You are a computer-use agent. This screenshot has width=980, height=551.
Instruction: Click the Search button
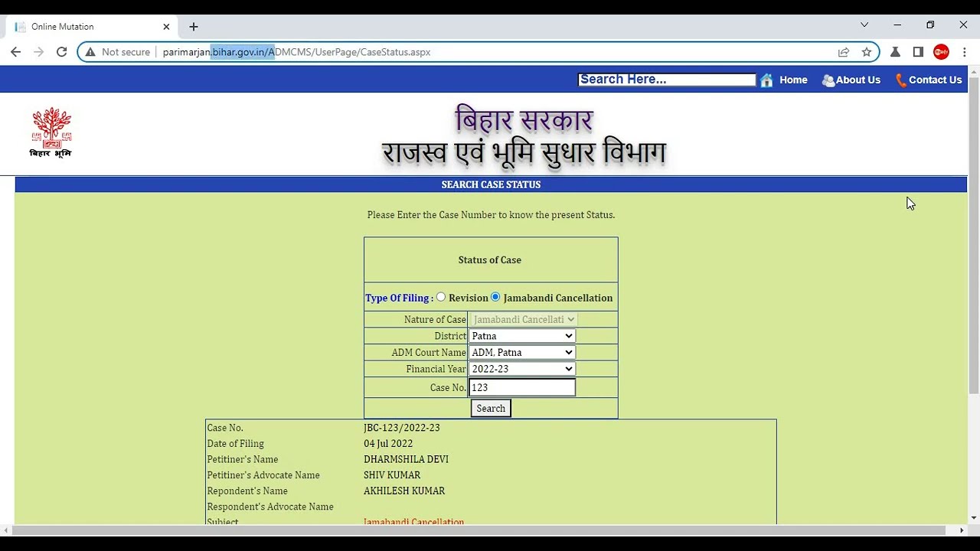point(491,408)
